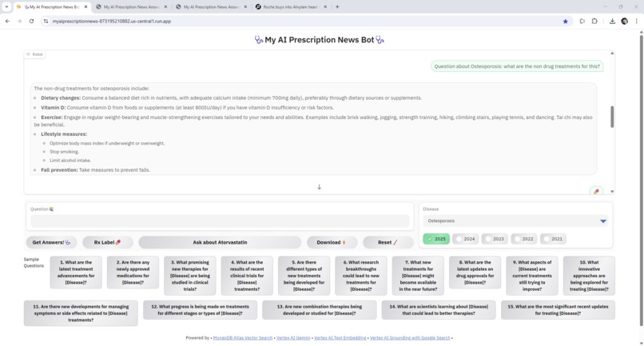Choose sample question 11 managing symptoms side effects
Image resolution: width=644 pixels, height=346 pixels.
[x=81, y=313]
